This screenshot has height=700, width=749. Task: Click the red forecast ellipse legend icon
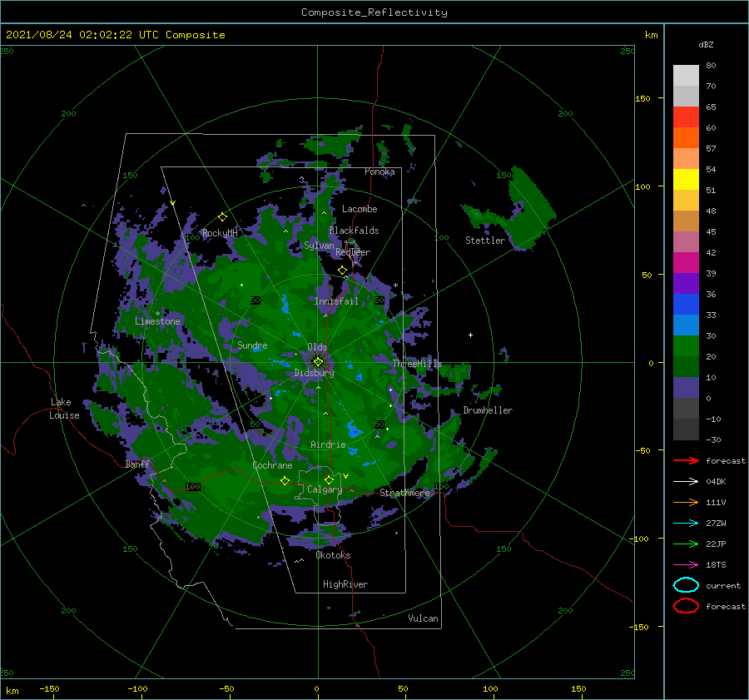click(686, 606)
